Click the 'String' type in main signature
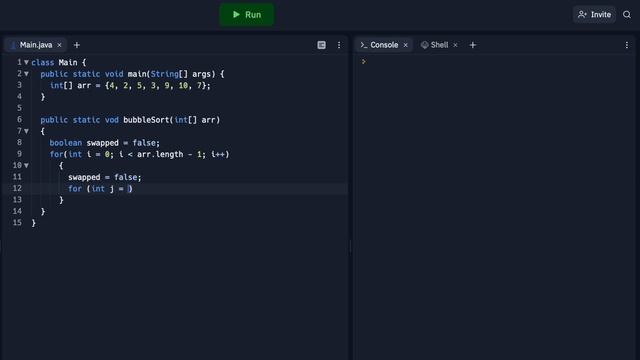 [164, 74]
